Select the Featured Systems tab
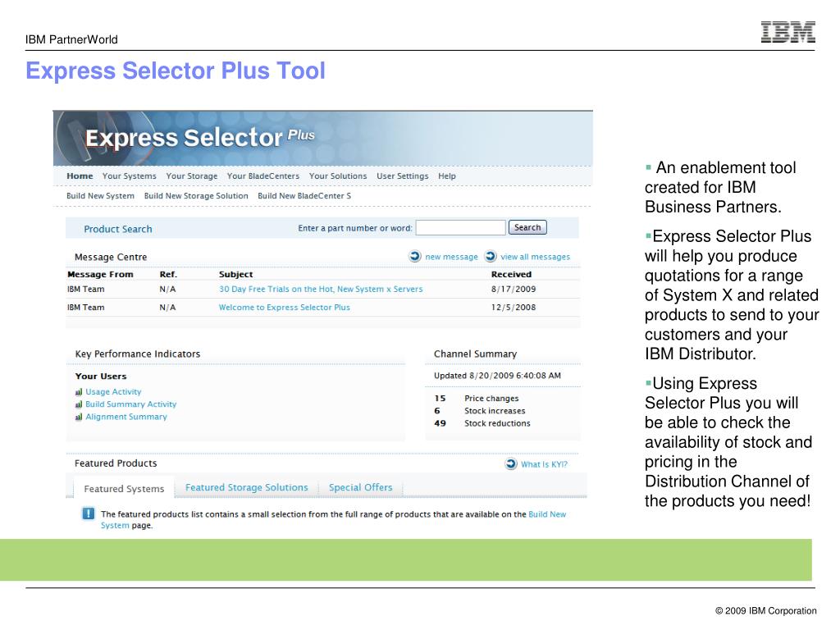This screenshot has height=630, width=840. coord(124,489)
